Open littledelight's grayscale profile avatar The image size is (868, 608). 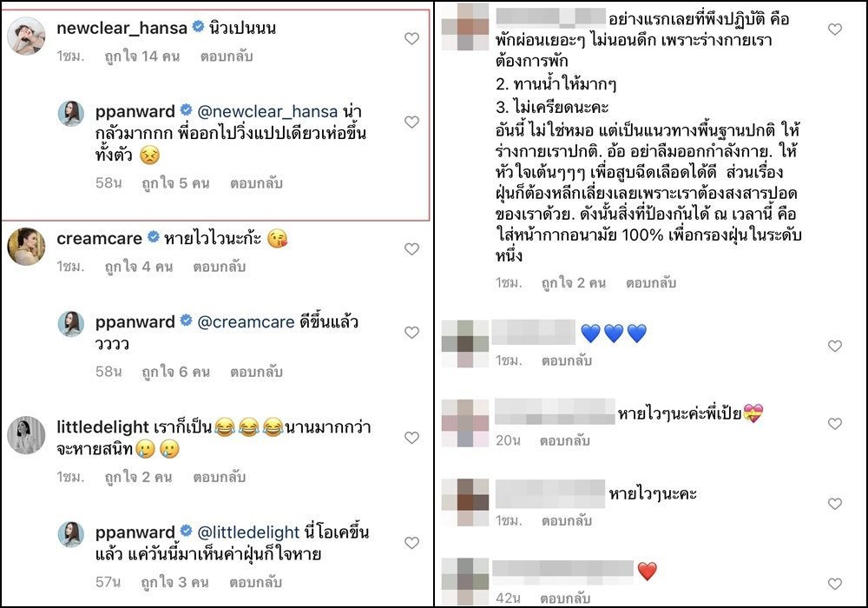[x=26, y=434]
